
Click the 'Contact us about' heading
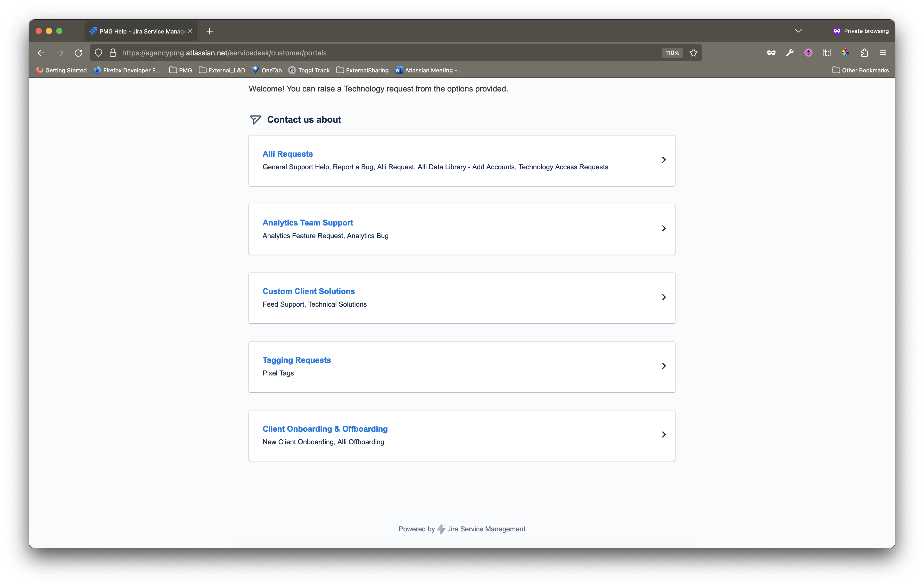304,120
